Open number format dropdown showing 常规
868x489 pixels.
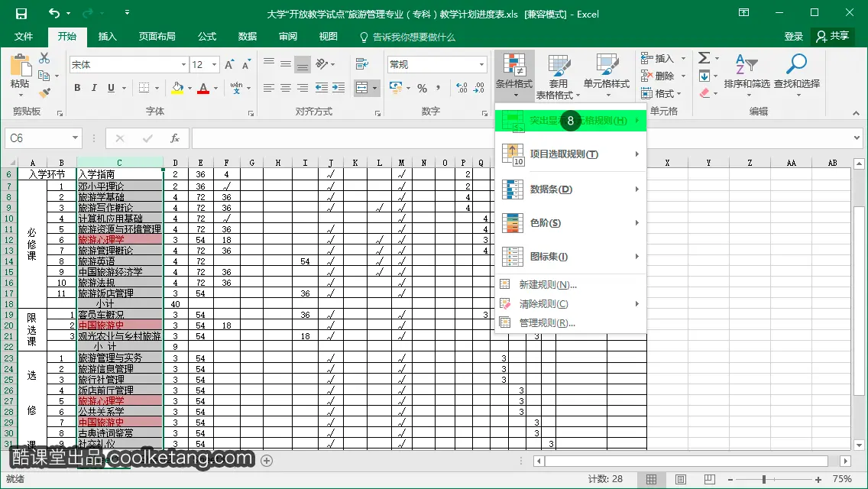[481, 65]
